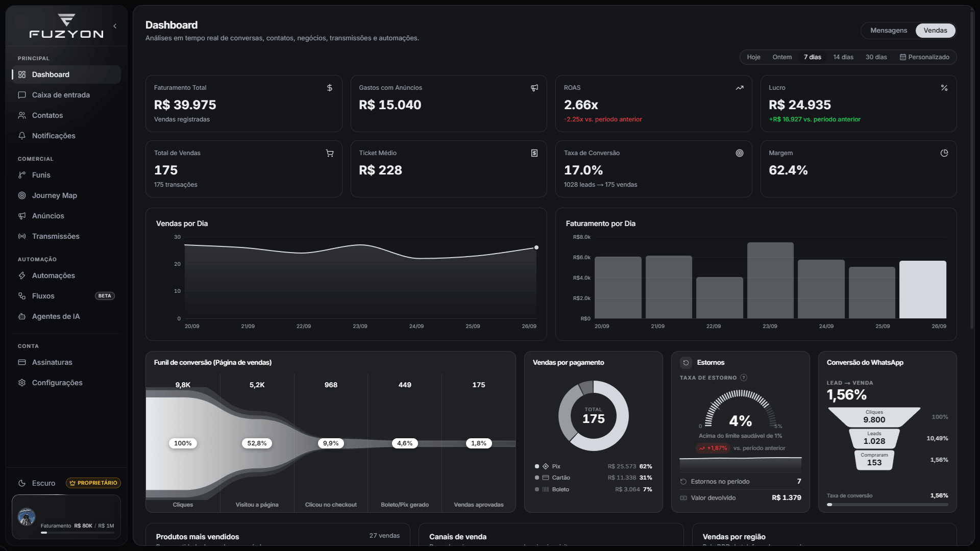Viewport: 980px width, 551px height.
Task: Click the refresh icon next to Estornos
Action: point(686,363)
